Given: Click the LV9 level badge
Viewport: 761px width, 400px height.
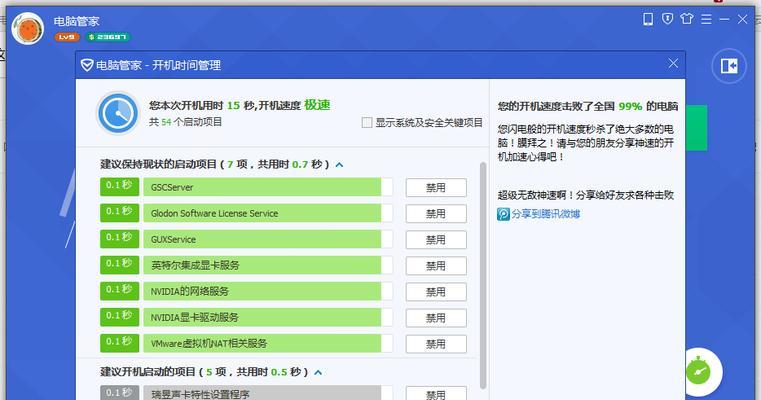Looking at the screenshot, I should pyautogui.click(x=67, y=37).
